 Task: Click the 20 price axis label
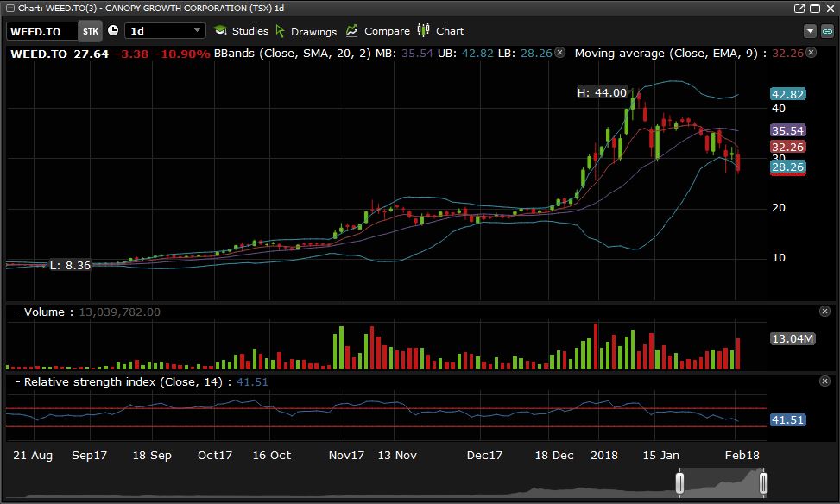779,208
